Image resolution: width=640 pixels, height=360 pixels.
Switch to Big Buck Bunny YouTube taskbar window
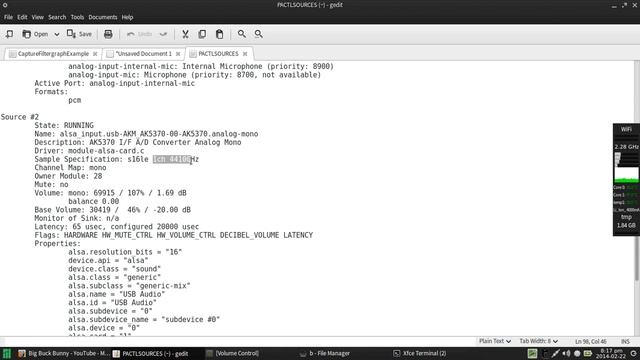[64, 353]
